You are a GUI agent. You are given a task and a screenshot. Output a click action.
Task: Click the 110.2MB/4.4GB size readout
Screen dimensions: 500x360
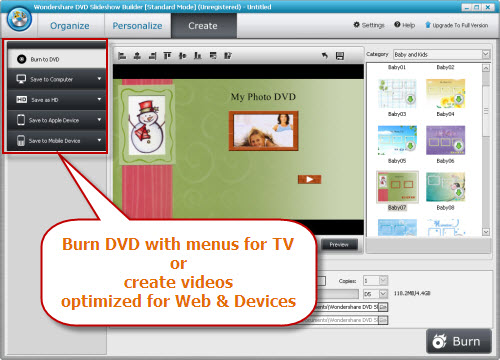pyautogui.click(x=412, y=293)
